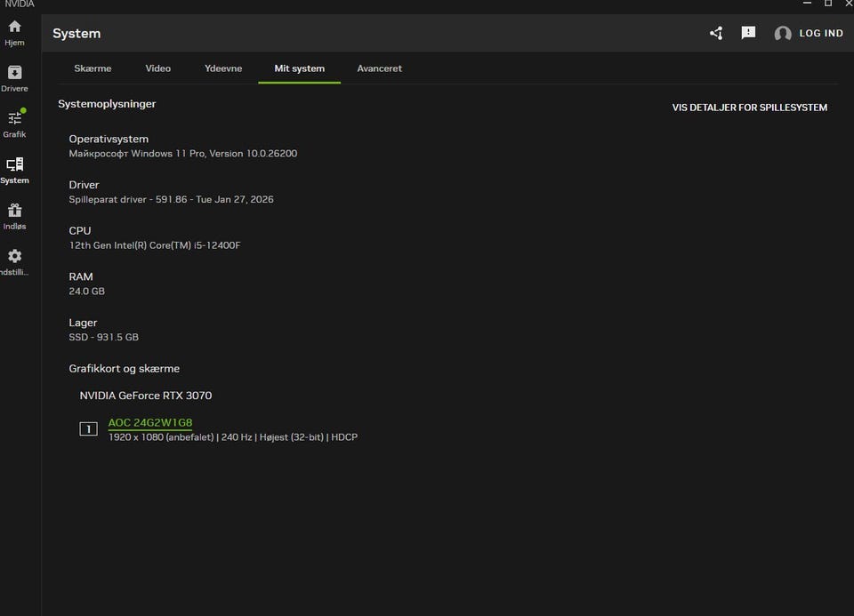Click the Windows 11 Pro version text
Screen dimensions: 854x616
[183, 154]
